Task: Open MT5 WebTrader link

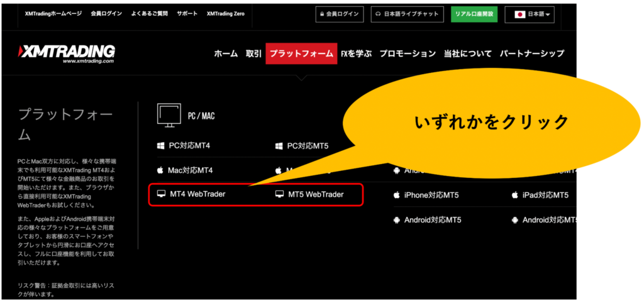Action: [x=316, y=194]
